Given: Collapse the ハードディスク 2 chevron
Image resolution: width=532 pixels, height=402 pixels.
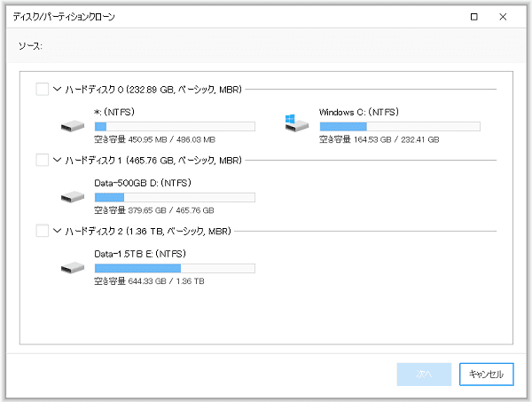Looking at the screenshot, I should point(59,231).
